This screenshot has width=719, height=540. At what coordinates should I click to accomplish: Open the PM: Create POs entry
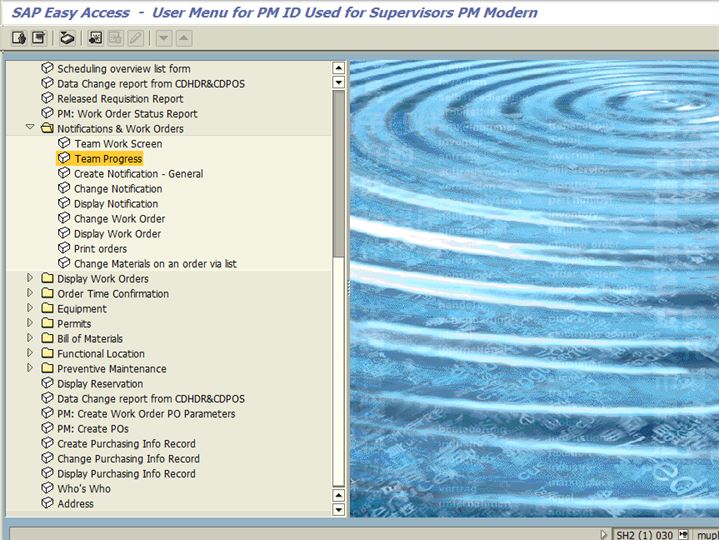pos(93,429)
